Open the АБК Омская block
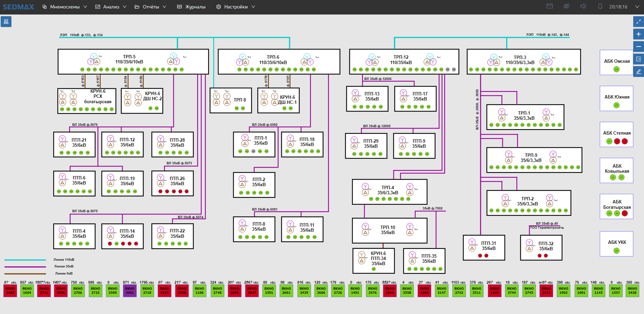Screen dimensions: 644x314 [x=616, y=62]
